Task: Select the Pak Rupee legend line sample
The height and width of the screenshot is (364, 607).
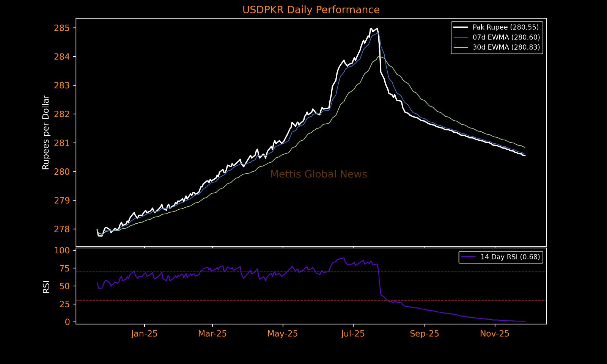Action: 461,27
